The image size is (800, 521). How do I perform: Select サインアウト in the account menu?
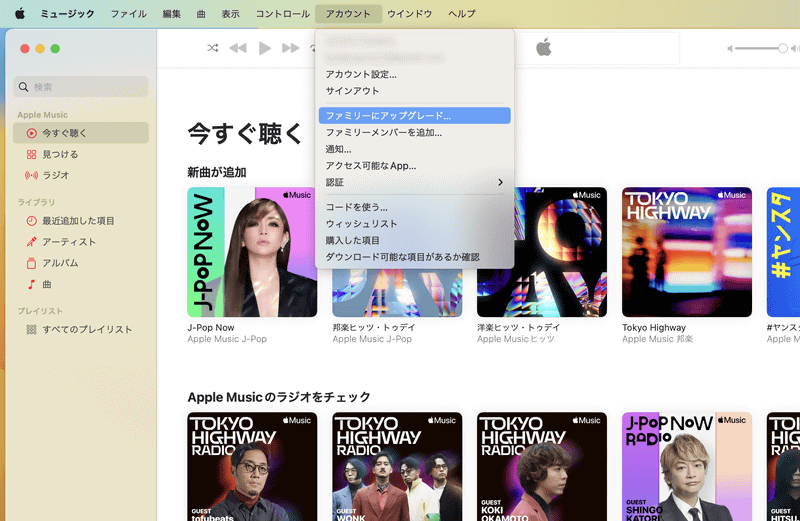click(x=414, y=91)
